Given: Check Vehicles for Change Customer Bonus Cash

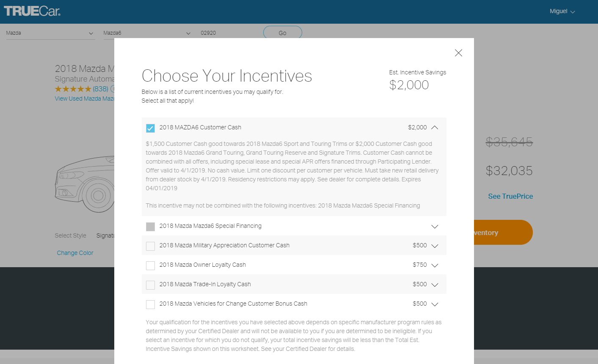Looking at the screenshot, I should [150, 304].
